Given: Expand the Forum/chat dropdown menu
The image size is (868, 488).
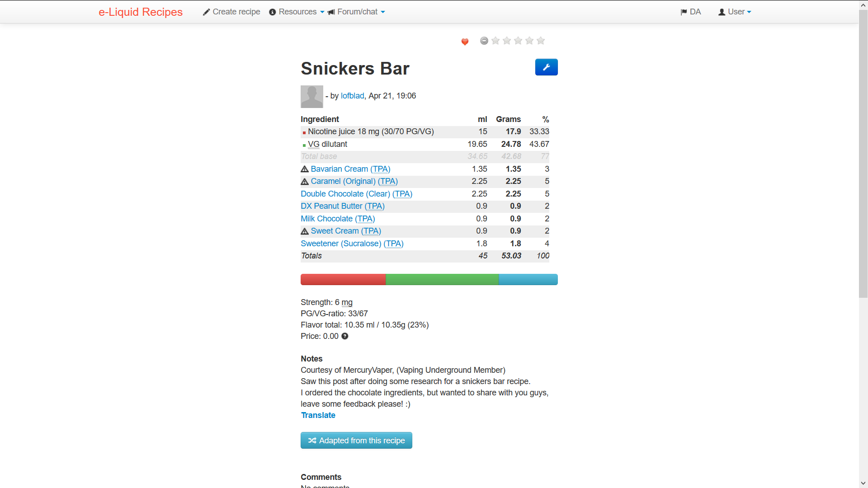Looking at the screenshot, I should coord(356,12).
